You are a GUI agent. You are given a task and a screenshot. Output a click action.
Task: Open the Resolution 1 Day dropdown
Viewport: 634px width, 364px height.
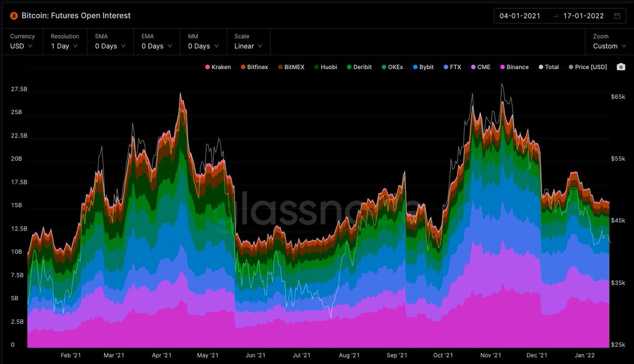(x=65, y=42)
